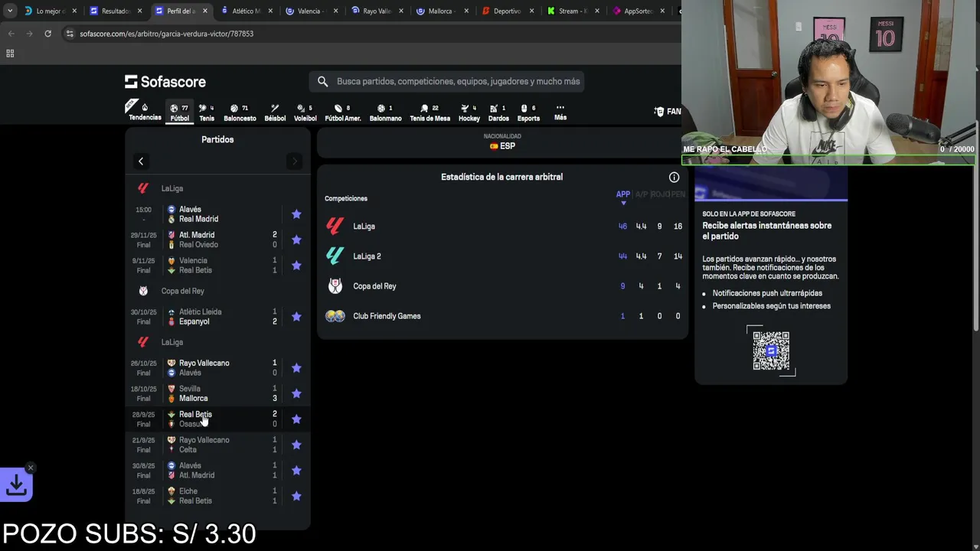Image resolution: width=980 pixels, height=551 pixels.
Task: Open Copa del Rey row in statistics
Action: point(502,286)
